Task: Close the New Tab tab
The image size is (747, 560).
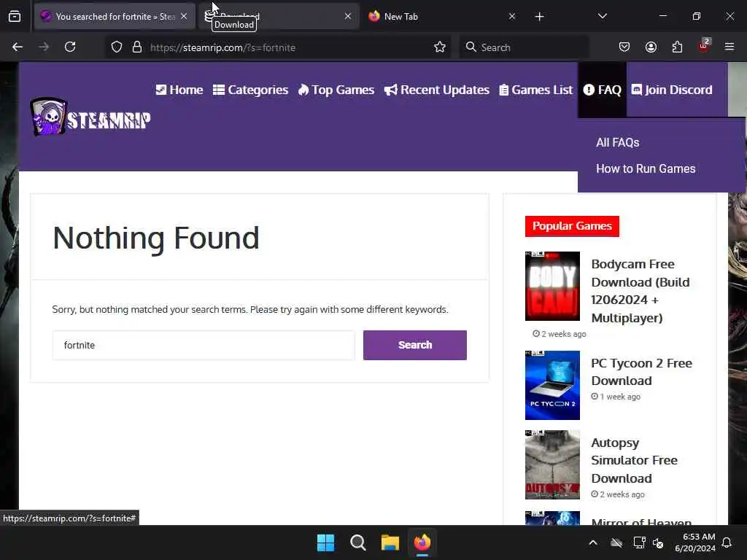Action: click(512, 16)
